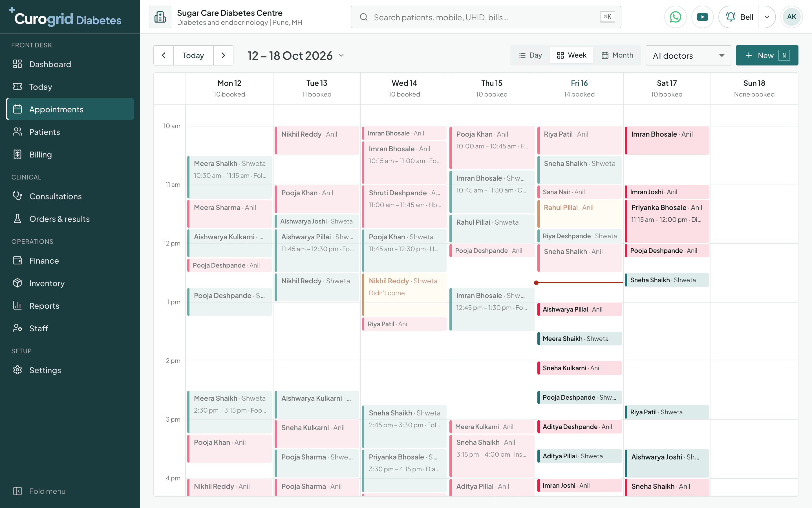Image resolution: width=812 pixels, height=508 pixels.
Task: Open Staff section
Action: point(70,328)
